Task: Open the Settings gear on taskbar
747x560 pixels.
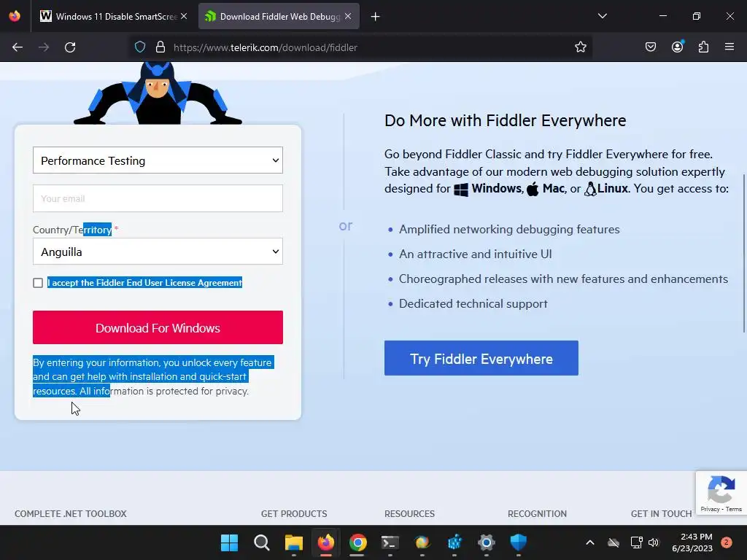Action: (x=487, y=542)
